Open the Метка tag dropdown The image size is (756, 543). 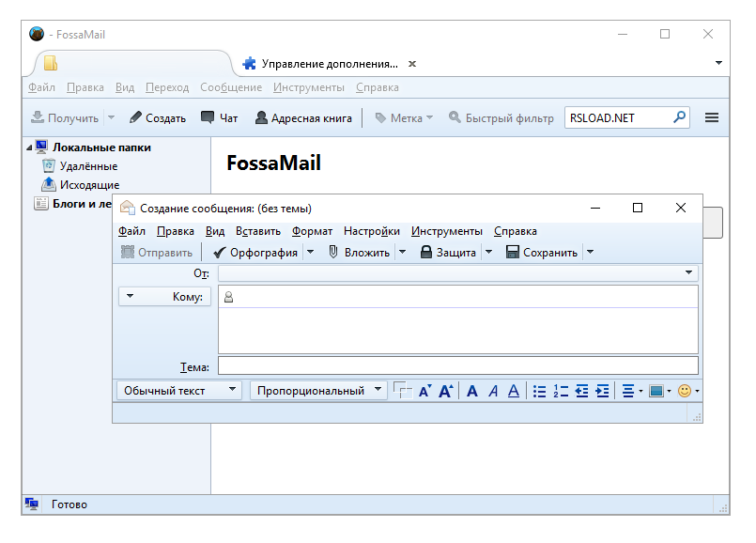(404, 117)
